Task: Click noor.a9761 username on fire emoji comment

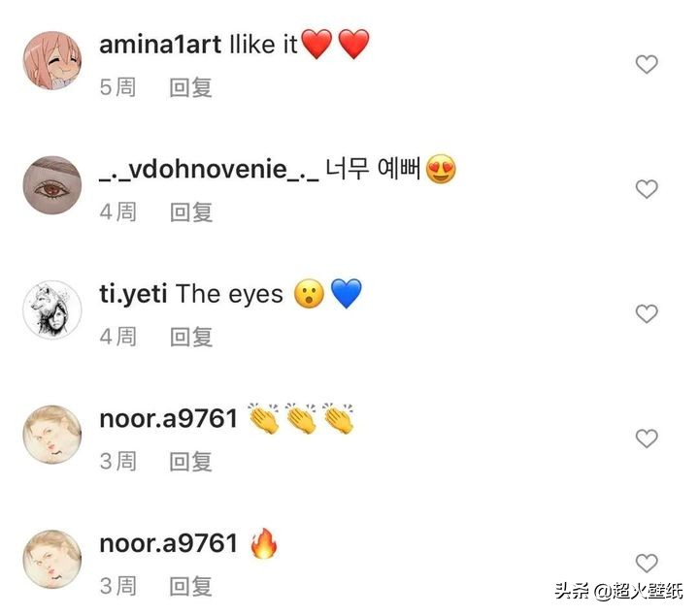Action: 168,543
